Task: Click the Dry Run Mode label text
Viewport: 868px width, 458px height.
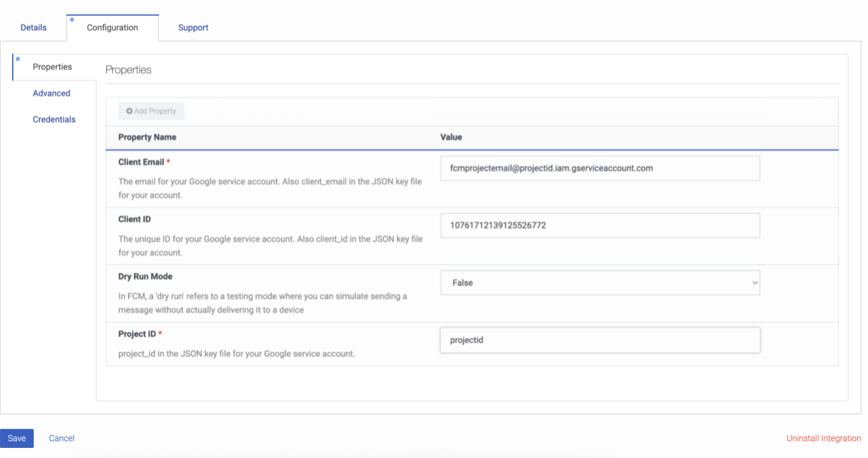Action: tap(145, 277)
